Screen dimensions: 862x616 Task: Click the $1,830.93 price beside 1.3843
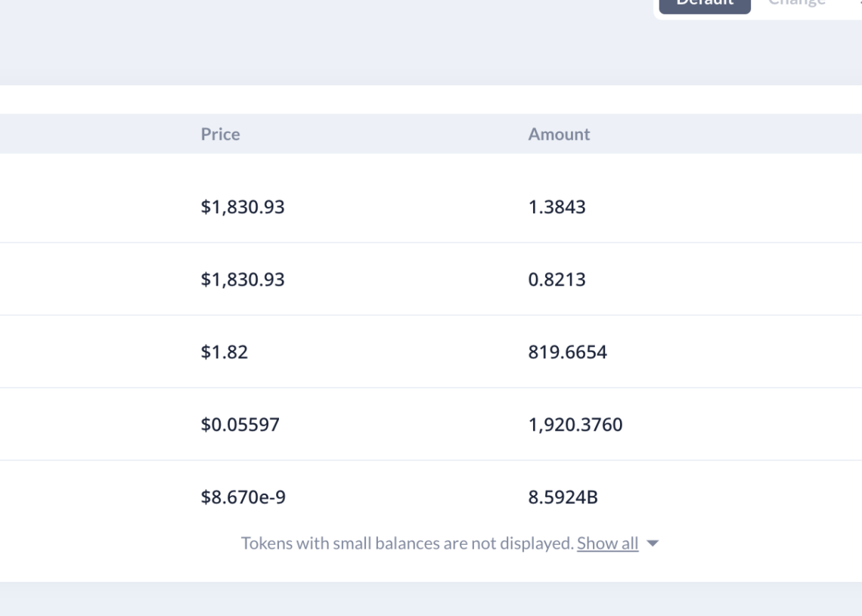242,207
